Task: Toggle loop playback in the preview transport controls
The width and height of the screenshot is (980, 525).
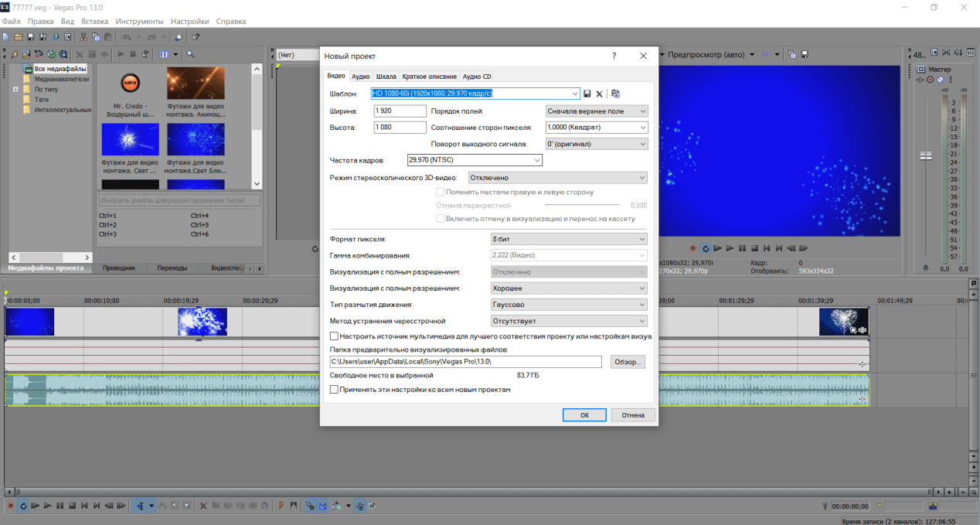Action: click(705, 248)
